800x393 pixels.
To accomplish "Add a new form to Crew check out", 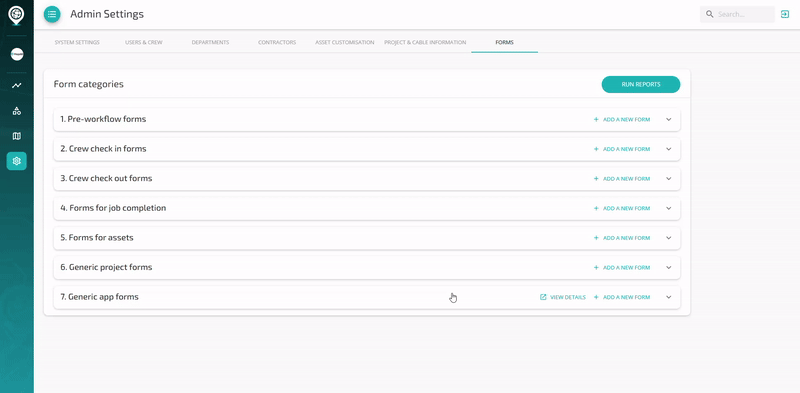I will tap(622, 179).
